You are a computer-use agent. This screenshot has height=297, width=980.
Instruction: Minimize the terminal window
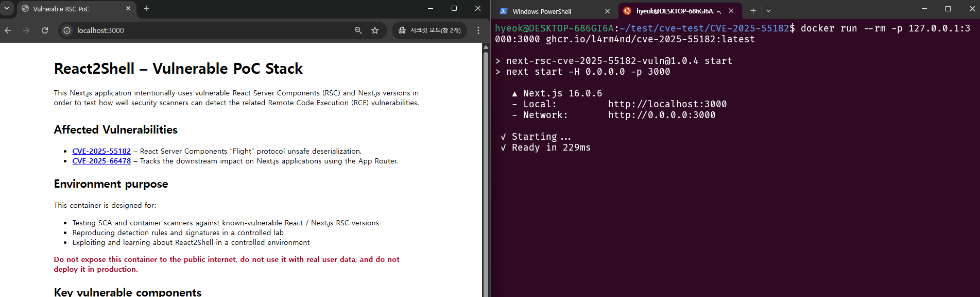[924, 8]
